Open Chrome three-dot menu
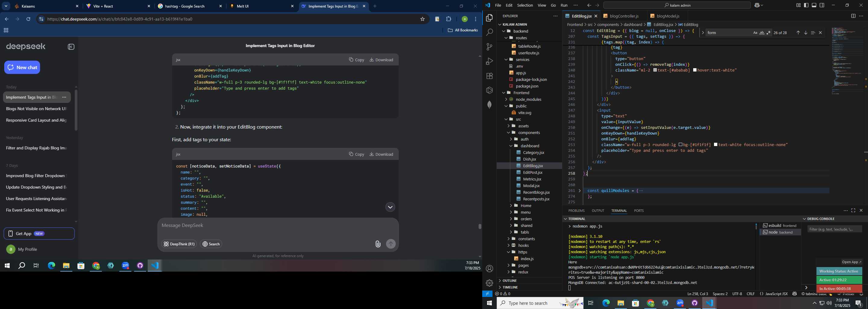Screen dimensions: 868x309 pyautogui.click(x=476, y=19)
